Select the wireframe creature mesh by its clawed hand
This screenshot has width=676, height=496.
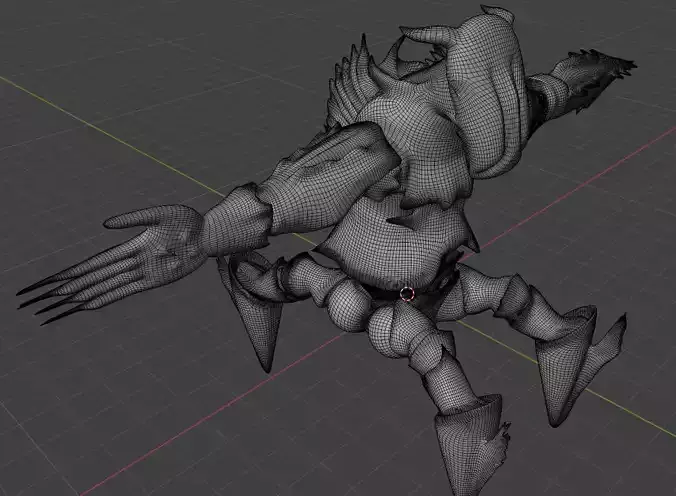(112, 264)
